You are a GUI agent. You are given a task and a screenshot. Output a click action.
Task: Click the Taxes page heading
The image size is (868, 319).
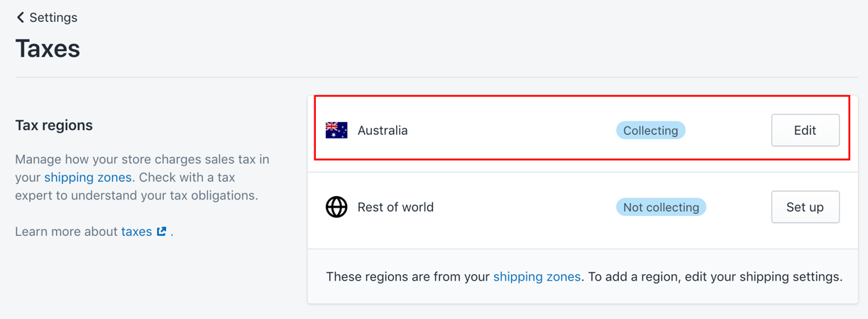click(x=48, y=48)
